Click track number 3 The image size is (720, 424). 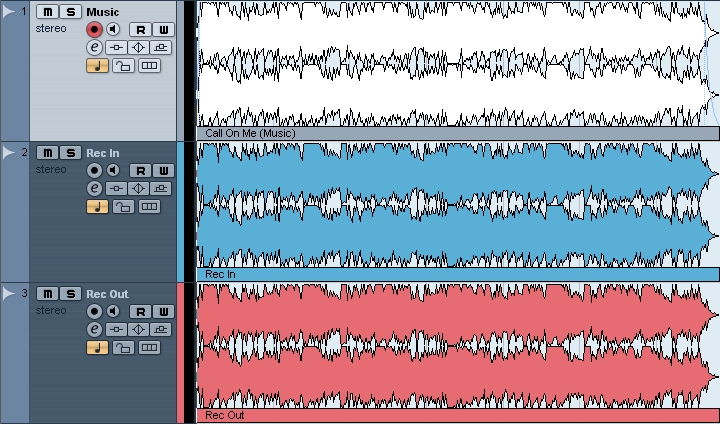pyautogui.click(x=24, y=293)
